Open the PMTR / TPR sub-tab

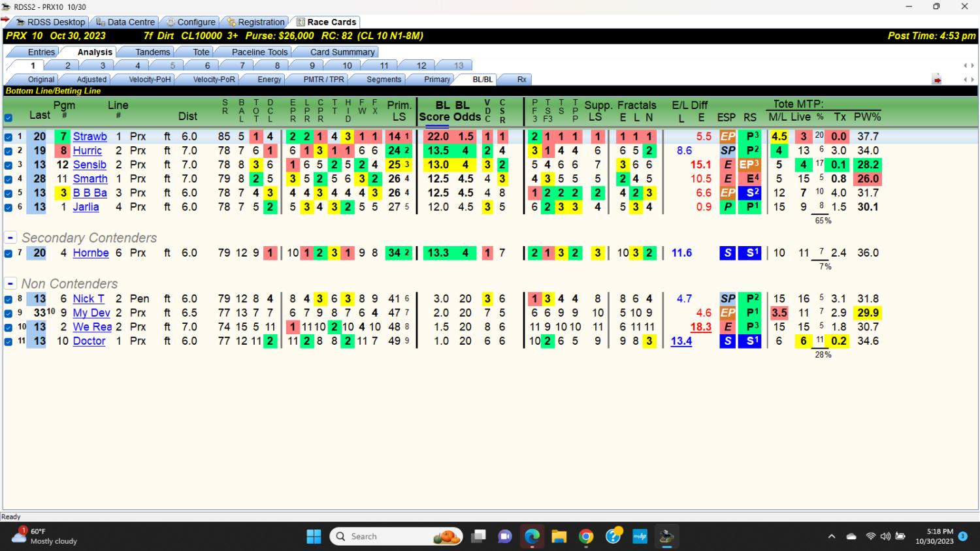click(323, 80)
